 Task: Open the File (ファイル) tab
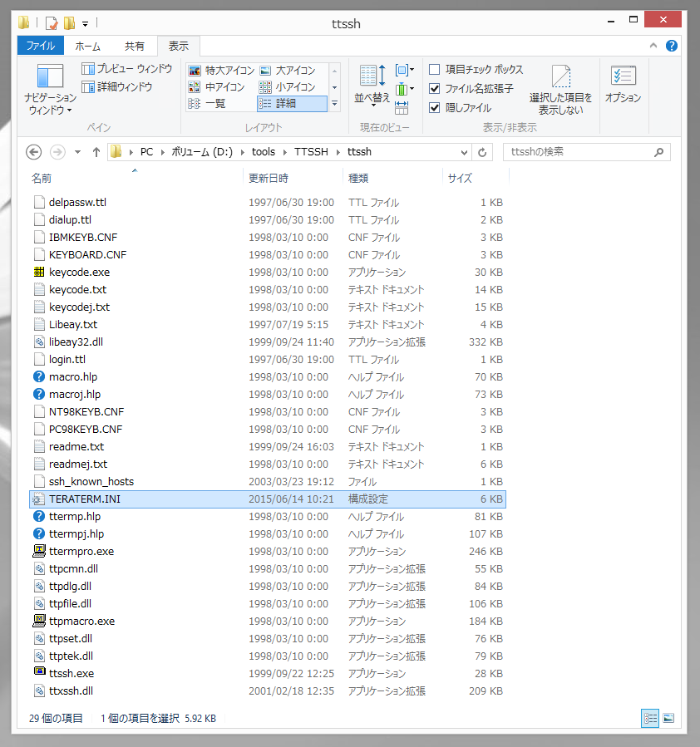pos(41,46)
